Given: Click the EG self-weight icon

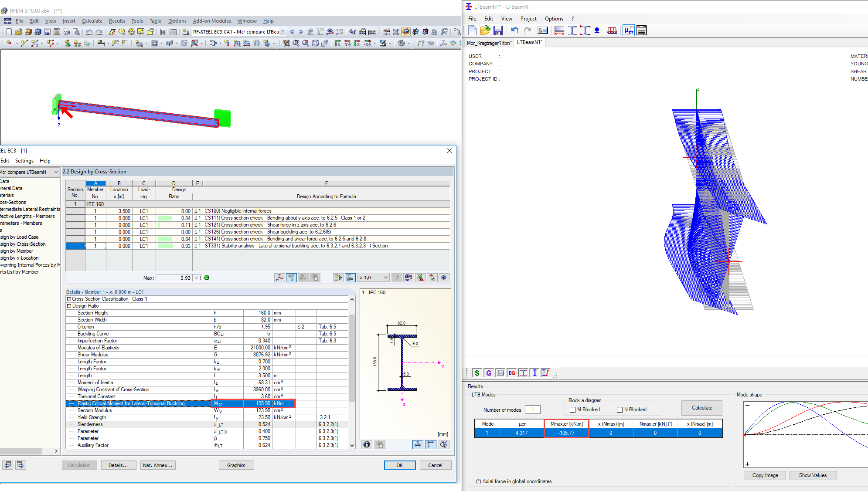Looking at the screenshot, I should click(512, 373).
